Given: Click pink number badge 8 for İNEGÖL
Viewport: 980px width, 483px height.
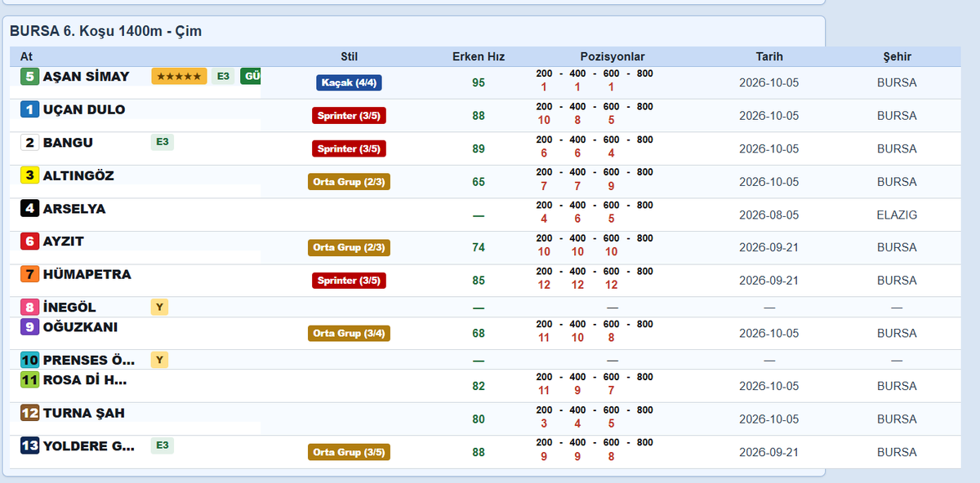Looking at the screenshot, I should (x=30, y=307).
